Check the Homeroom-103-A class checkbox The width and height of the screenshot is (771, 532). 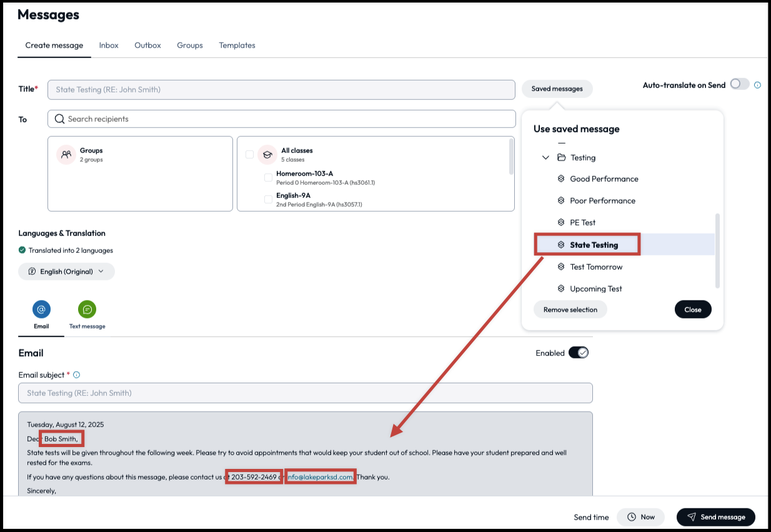coord(268,177)
